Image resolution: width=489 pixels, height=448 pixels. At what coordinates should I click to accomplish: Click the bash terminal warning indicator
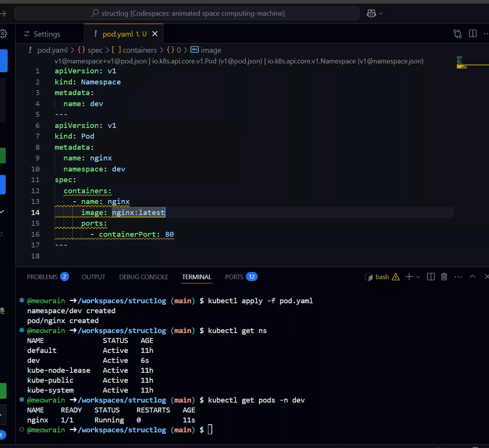point(396,277)
